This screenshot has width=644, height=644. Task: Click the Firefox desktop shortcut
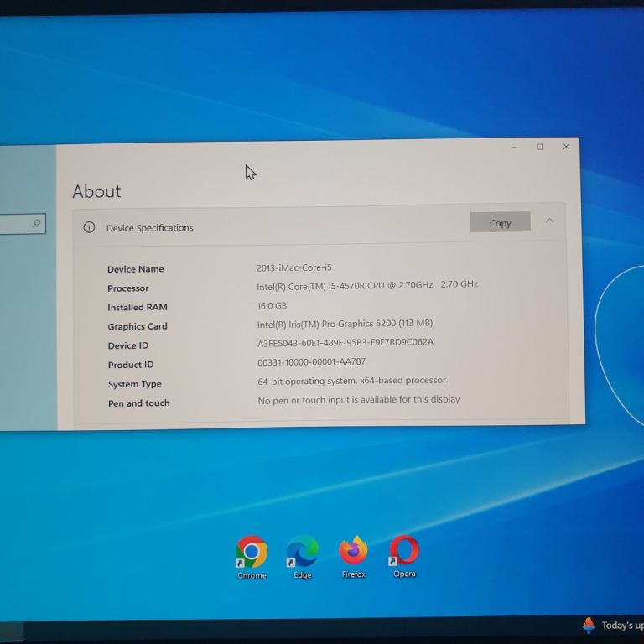tap(353, 552)
